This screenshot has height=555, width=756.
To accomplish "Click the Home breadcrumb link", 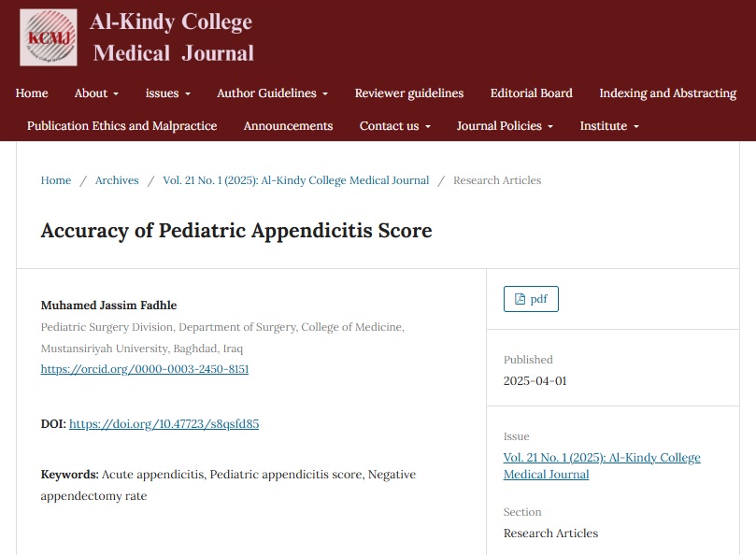I will [56, 180].
